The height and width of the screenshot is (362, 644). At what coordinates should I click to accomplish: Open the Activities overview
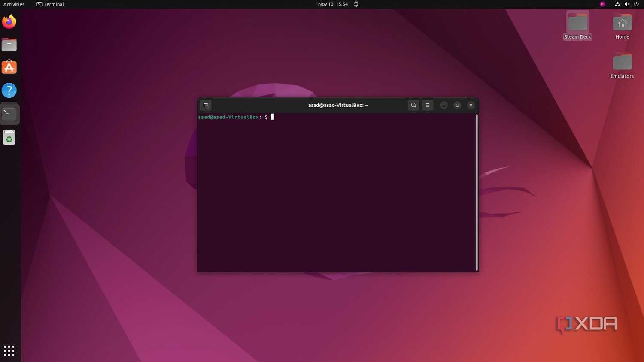point(14,4)
